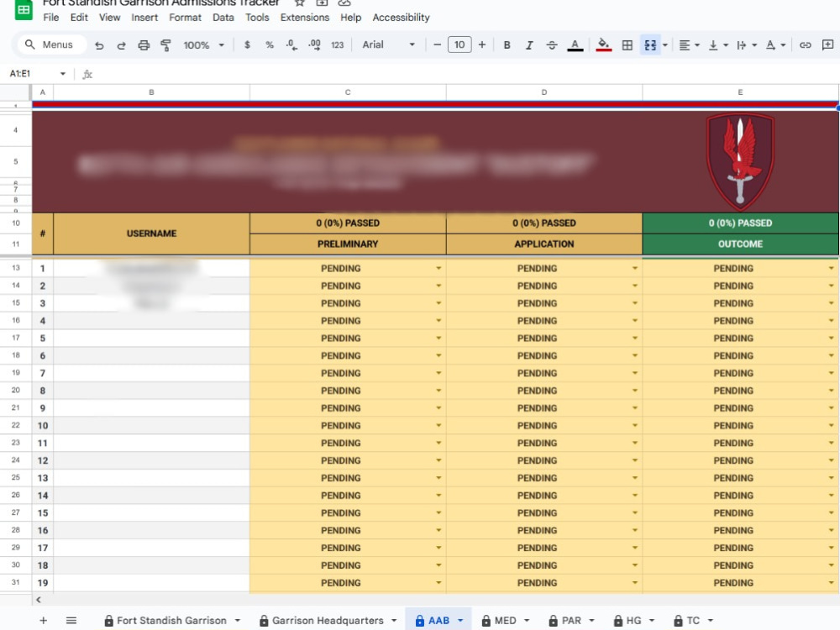Toggle merge cells button
Viewport: 840px width, 630px height.
(x=650, y=45)
